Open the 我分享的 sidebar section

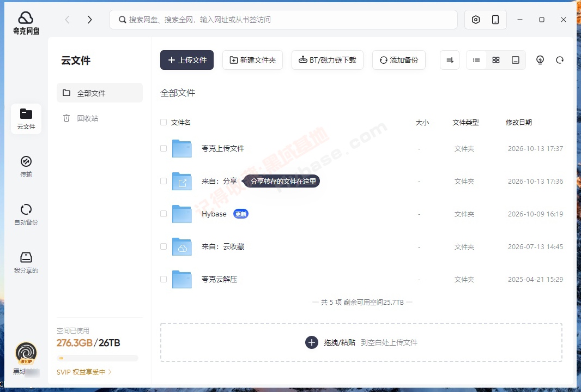(26, 263)
